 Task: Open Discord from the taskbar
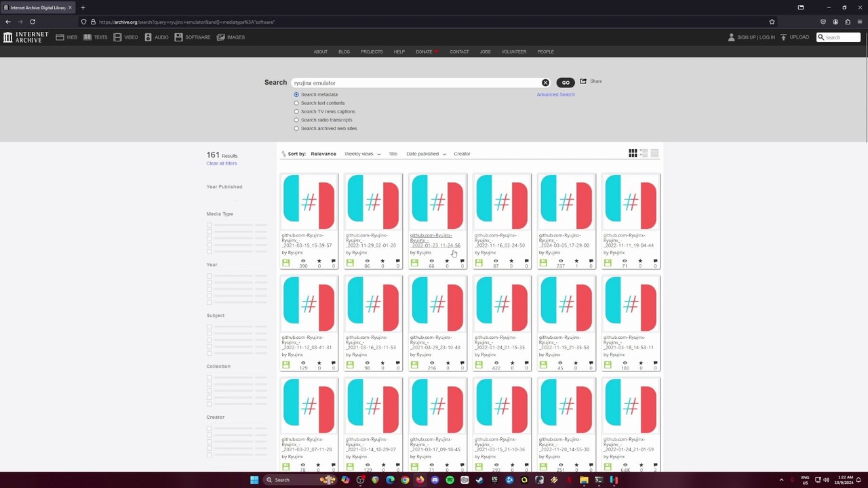coord(435,480)
